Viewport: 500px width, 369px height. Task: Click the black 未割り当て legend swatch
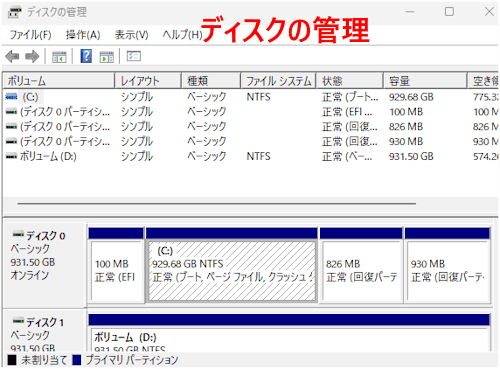pos(12,360)
